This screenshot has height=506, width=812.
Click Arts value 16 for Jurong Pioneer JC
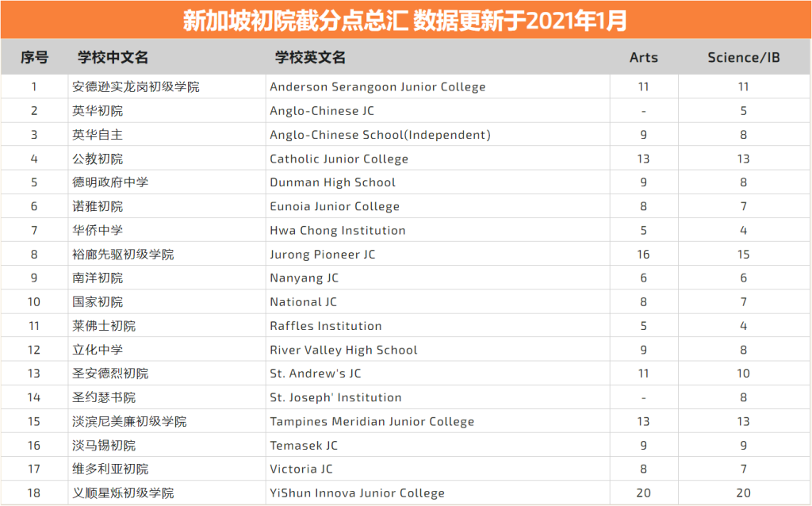[x=643, y=255]
